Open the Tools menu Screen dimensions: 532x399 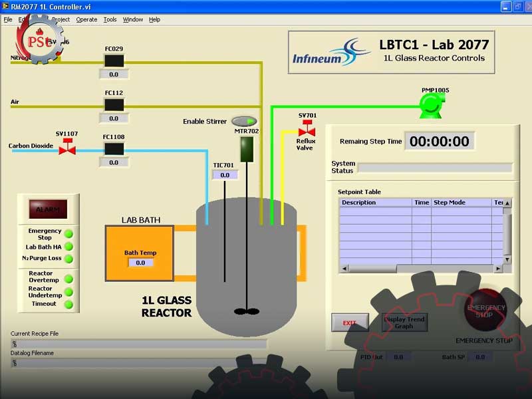(x=110, y=20)
